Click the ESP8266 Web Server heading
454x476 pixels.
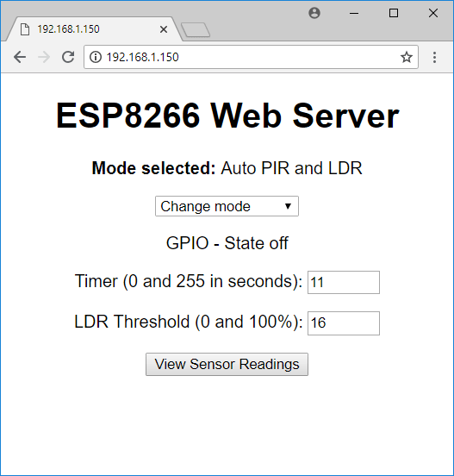click(x=227, y=116)
